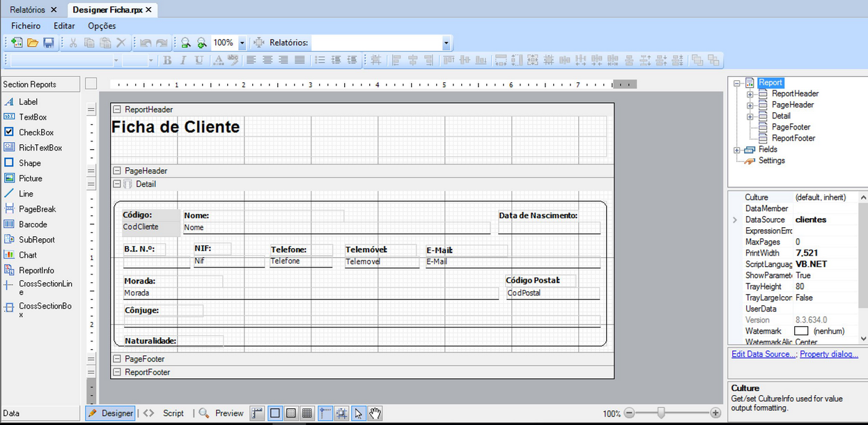This screenshot has width=868, height=425.
Task: Open the Ficheiro menu
Action: [x=26, y=26]
